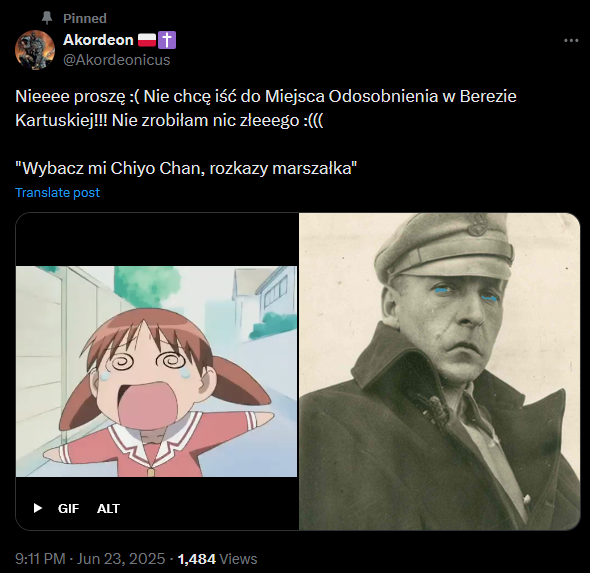Open the @Akordeonicus handle link

pos(117,60)
